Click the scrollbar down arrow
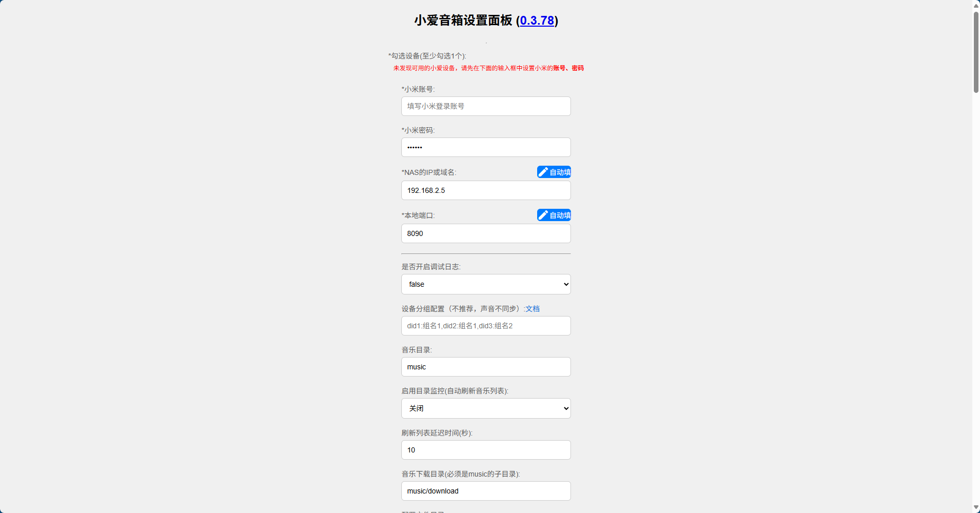Viewport: 980px width, 513px height. tap(976, 508)
